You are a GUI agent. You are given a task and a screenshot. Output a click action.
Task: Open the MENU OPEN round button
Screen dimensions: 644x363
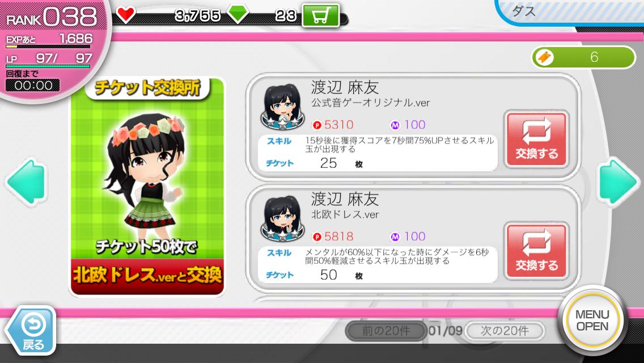click(592, 320)
